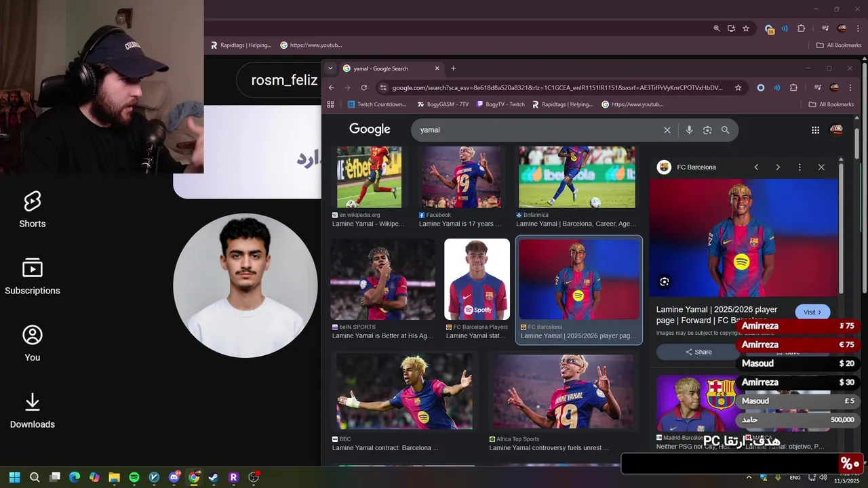Image resolution: width=868 pixels, height=488 pixels.
Task: Open All Bookmarks folder in front window
Action: (831, 104)
